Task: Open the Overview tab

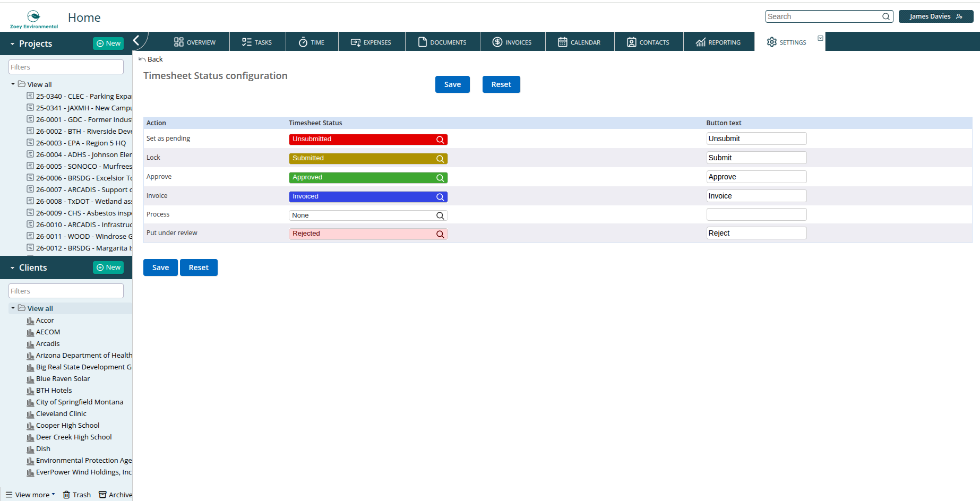Action: (194, 42)
